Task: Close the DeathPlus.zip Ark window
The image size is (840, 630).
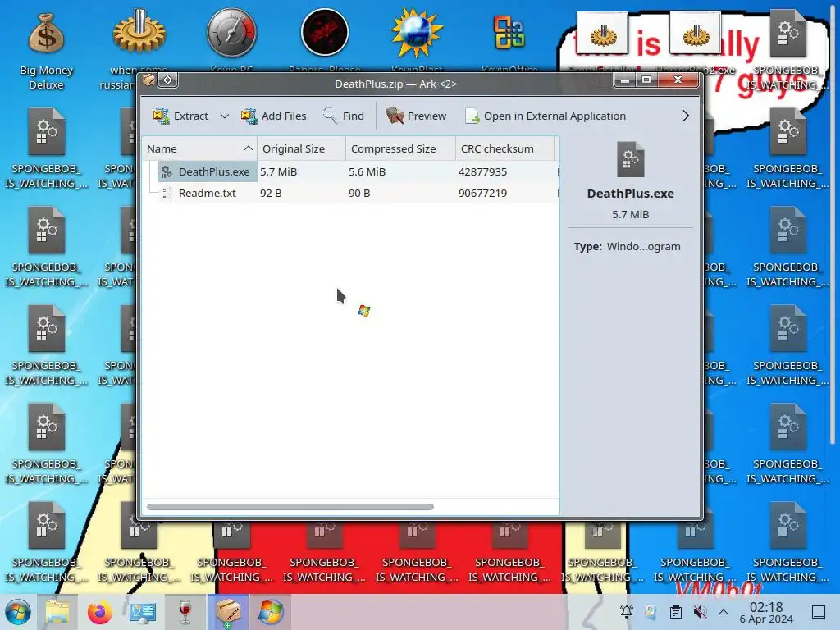Action: click(678, 80)
